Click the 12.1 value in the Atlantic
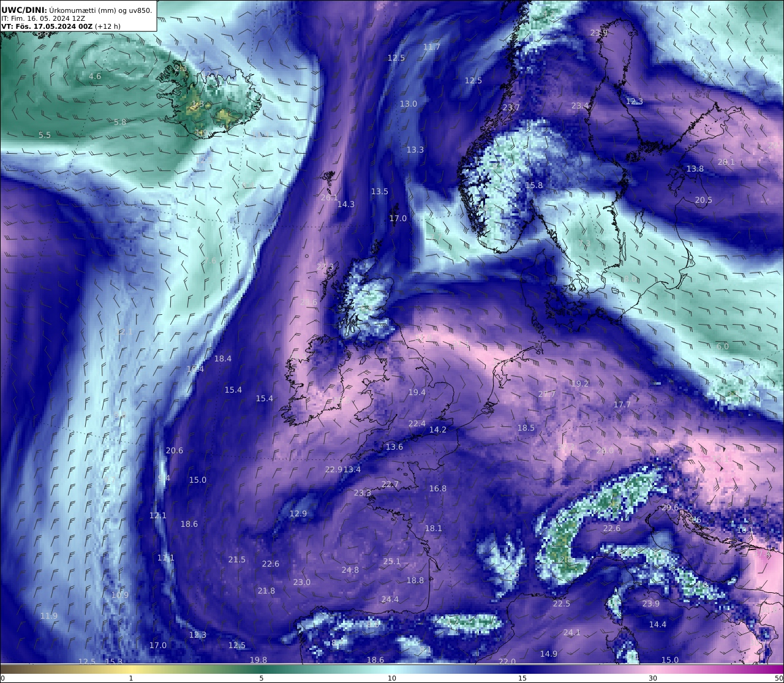The height and width of the screenshot is (683, 784). (x=158, y=516)
